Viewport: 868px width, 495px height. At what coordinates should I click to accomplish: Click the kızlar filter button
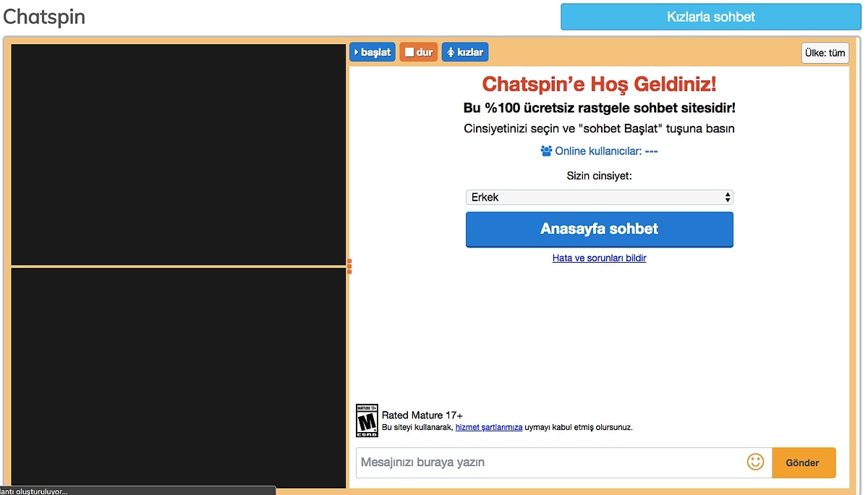(x=464, y=52)
